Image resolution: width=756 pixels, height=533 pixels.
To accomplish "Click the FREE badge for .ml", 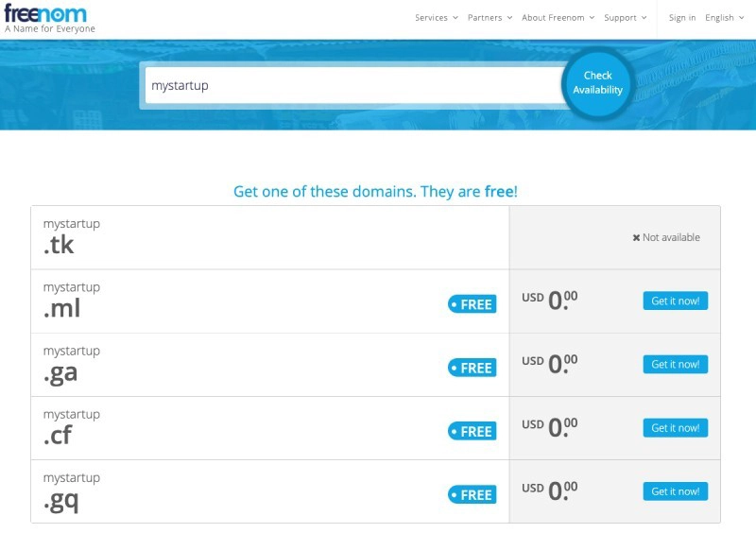I will click(x=472, y=304).
